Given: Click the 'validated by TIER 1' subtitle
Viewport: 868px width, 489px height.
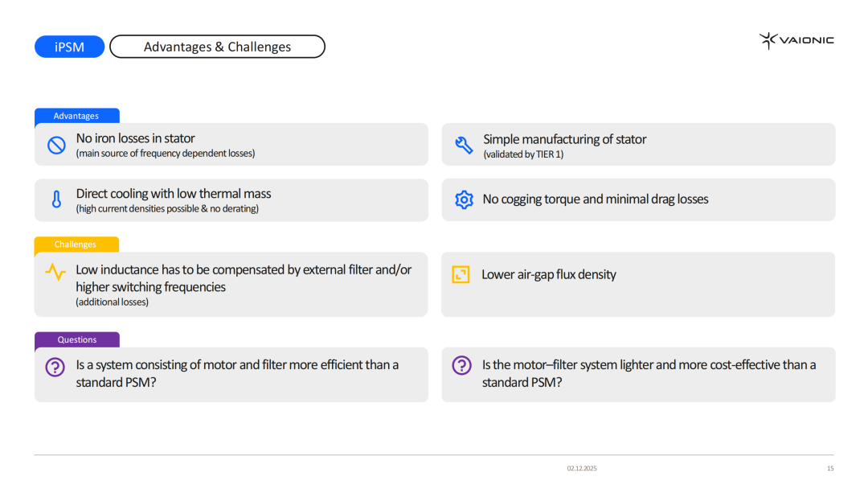Looking at the screenshot, I should [523, 154].
